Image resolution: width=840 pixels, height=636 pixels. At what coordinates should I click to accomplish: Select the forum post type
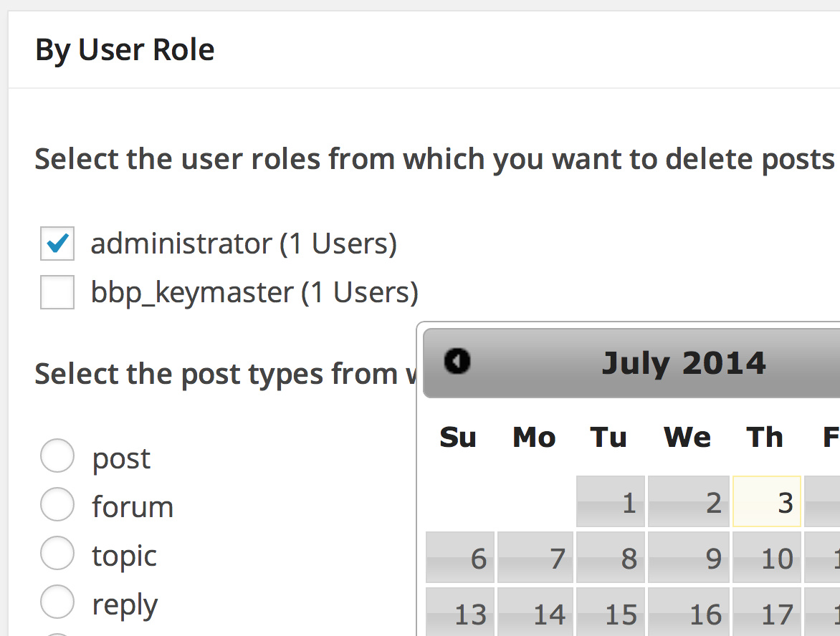click(x=57, y=506)
